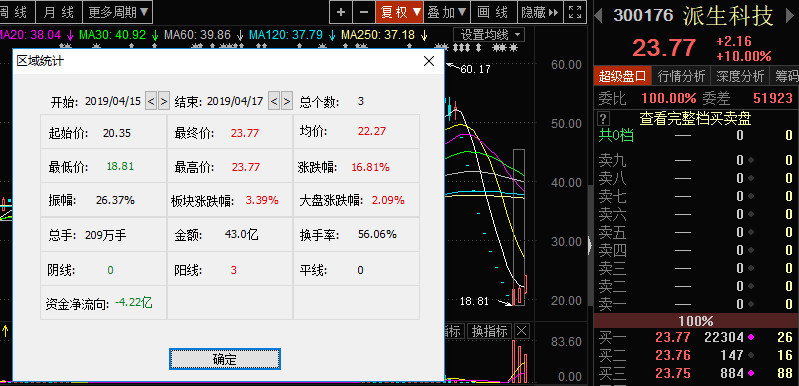Click 均价 value 22.27
Viewport: 799px width, 386px height.
click(x=371, y=131)
